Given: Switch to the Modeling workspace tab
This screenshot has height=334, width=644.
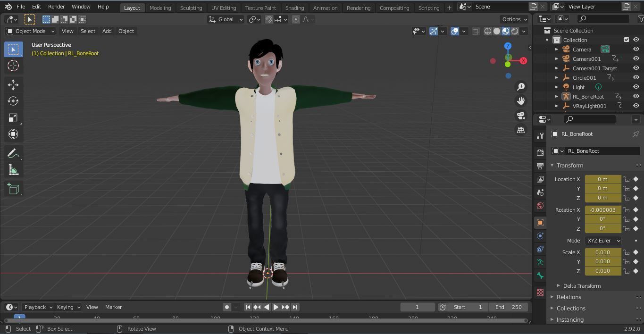Looking at the screenshot, I should (x=160, y=8).
